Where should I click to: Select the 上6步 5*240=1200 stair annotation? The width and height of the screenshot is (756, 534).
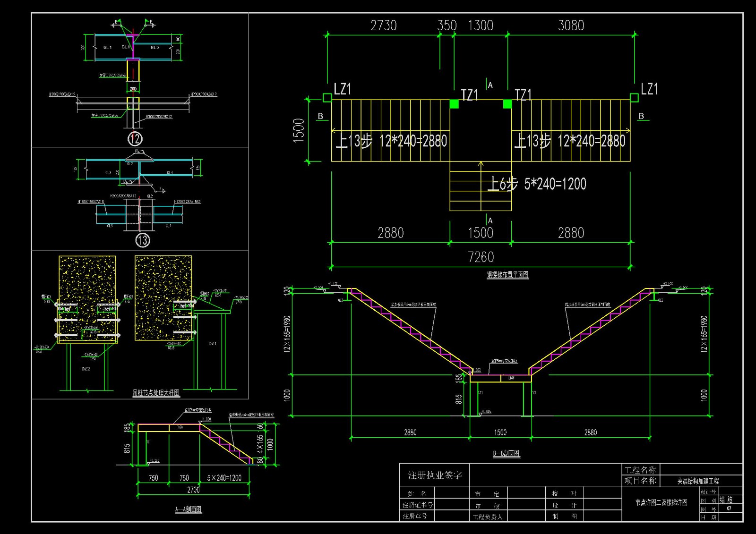[537, 184]
